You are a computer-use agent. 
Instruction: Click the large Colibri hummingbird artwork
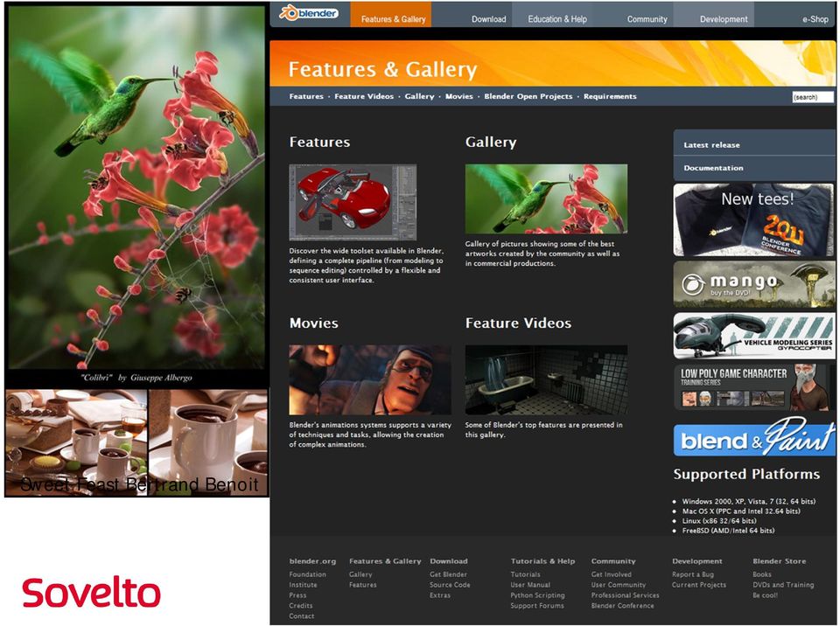(x=136, y=186)
